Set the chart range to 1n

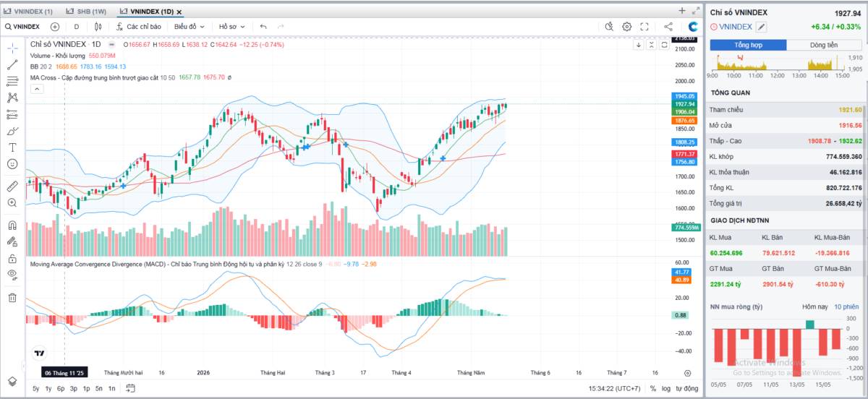click(x=112, y=389)
